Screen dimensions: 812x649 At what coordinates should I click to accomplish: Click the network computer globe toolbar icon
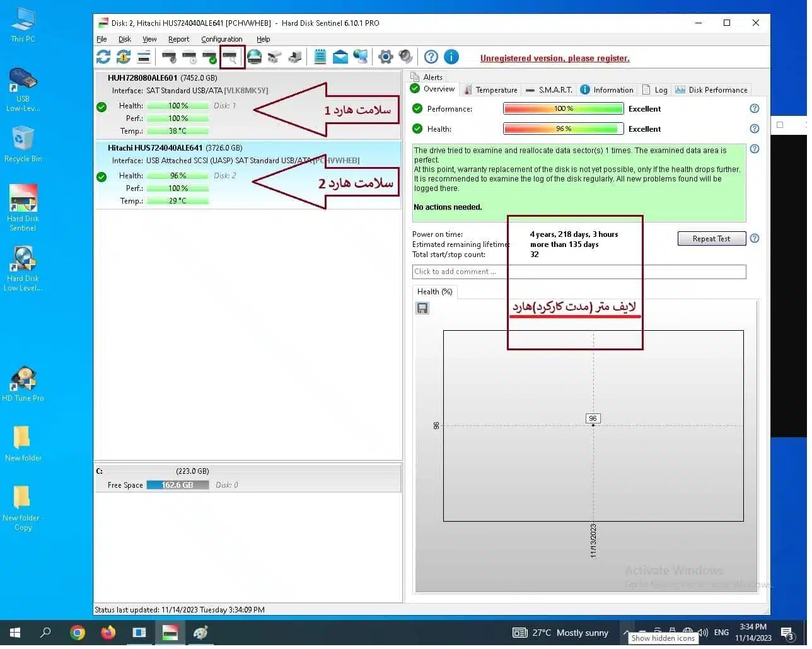coord(361,57)
